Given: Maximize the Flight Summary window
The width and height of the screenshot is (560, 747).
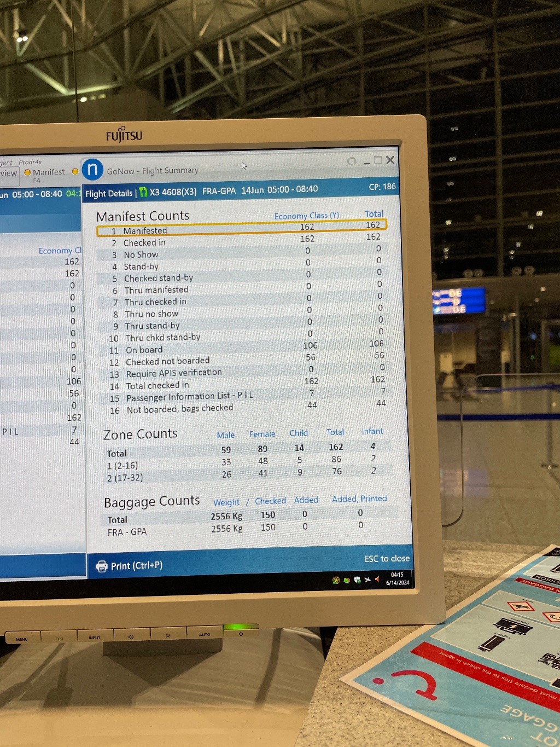Looking at the screenshot, I should pos(378,160).
